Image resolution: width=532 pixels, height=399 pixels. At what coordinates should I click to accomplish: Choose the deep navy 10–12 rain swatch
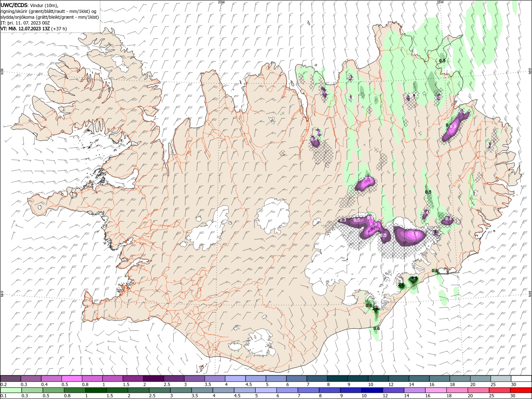pyautogui.click(x=372, y=390)
